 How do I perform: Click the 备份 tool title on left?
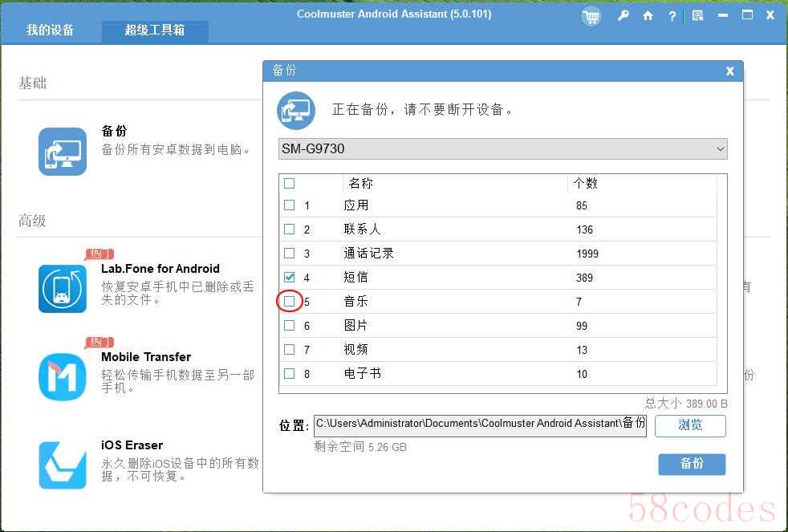coord(115,132)
